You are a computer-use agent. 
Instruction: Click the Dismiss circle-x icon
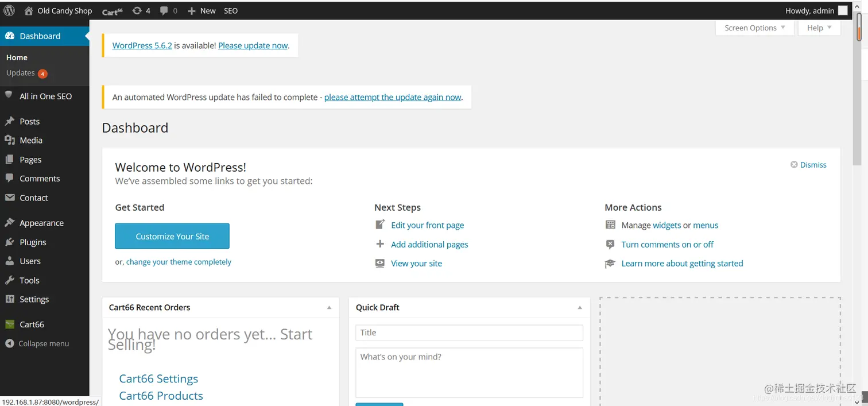coord(794,164)
